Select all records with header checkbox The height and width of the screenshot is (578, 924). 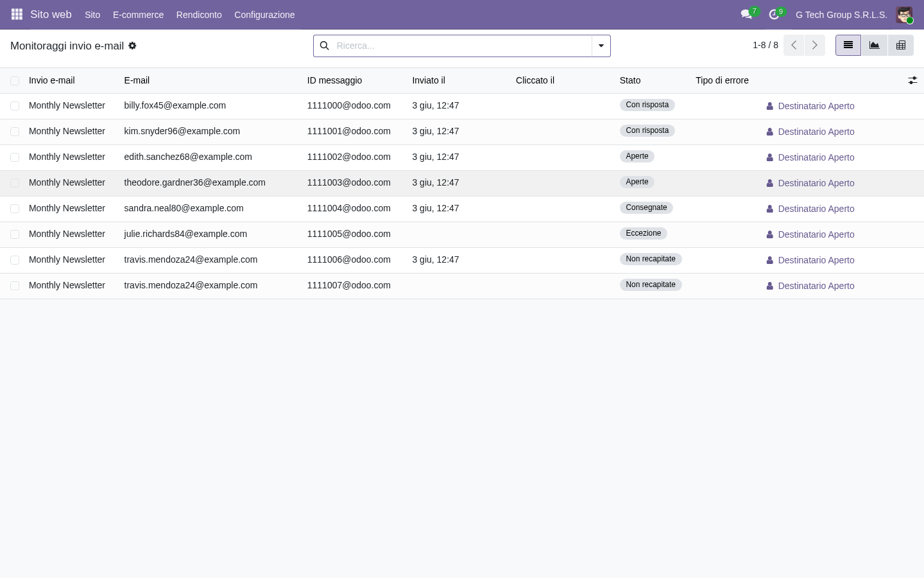pyautogui.click(x=15, y=81)
